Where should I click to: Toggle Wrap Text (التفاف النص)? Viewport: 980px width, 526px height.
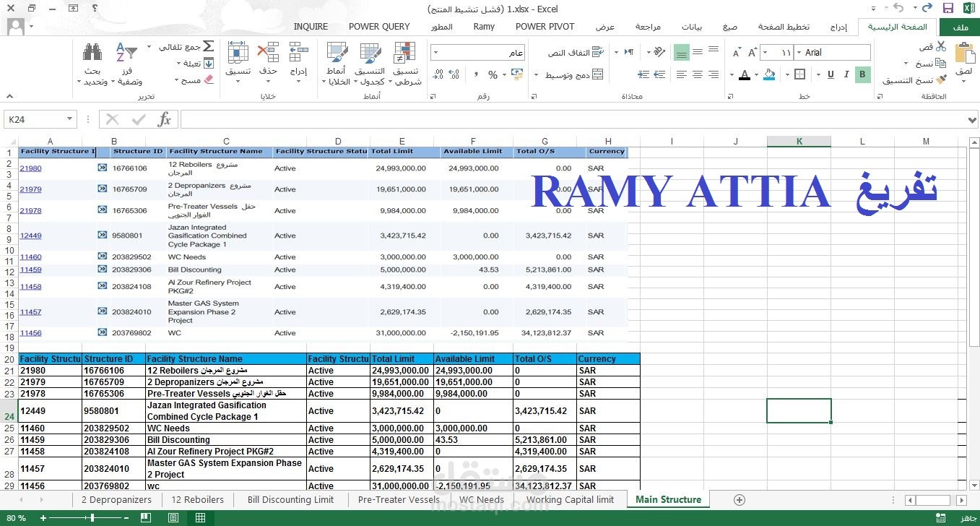coord(576,52)
